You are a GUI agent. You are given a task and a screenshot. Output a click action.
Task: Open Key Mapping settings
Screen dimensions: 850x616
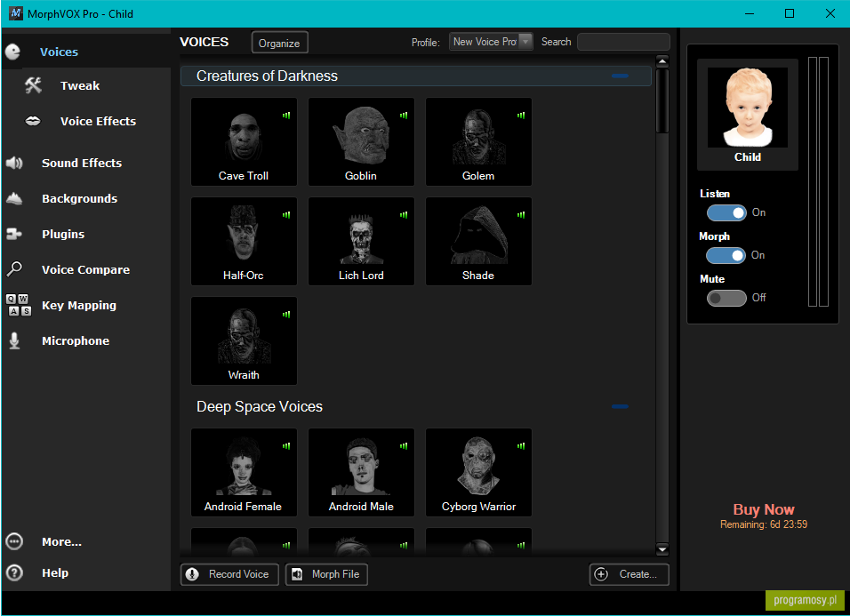click(78, 306)
